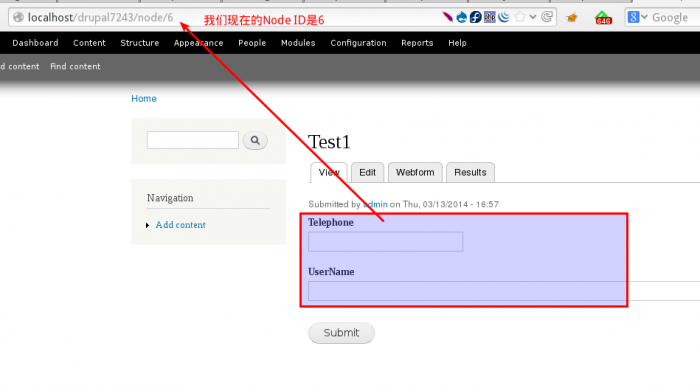Click the magnifier search button in sidebar
This screenshot has width=700, height=388.
tap(255, 141)
